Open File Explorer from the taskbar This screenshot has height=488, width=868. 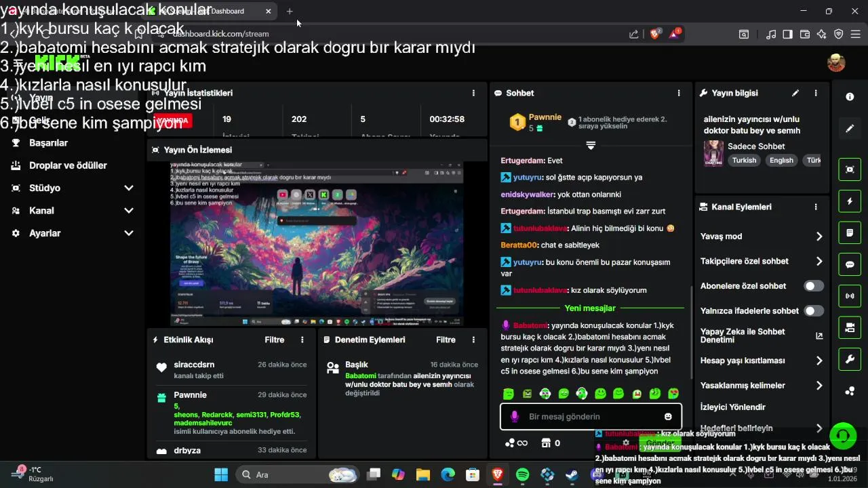422,474
